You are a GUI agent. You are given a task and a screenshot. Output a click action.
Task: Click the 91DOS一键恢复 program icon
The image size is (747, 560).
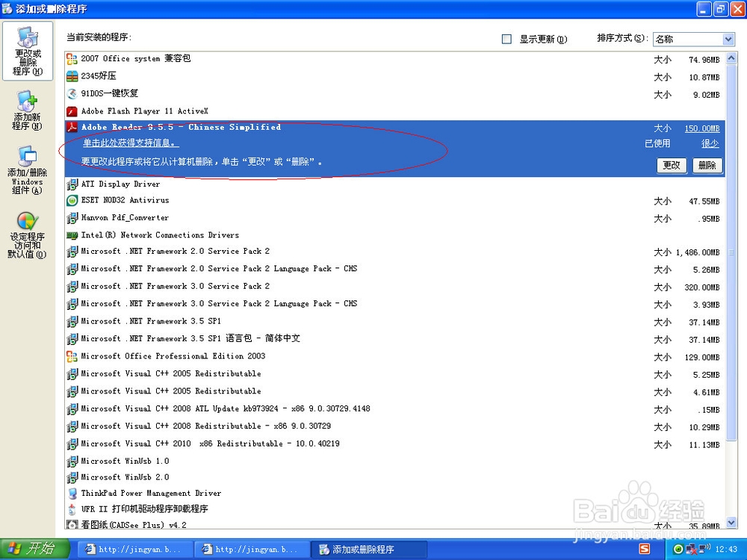pyautogui.click(x=72, y=94)
